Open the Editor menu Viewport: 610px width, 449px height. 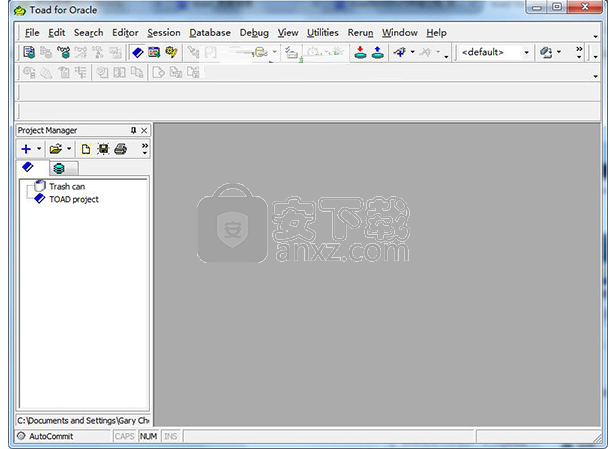tap(125, 33)
